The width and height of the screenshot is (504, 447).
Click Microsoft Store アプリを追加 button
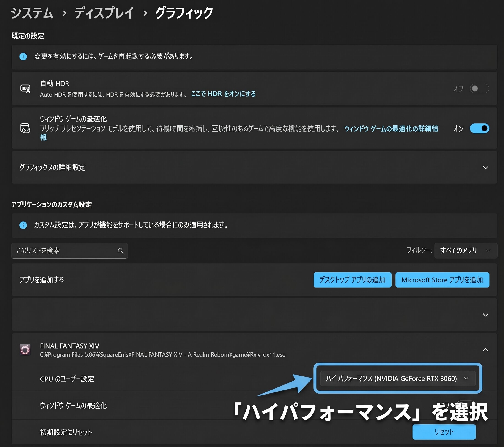[442, 280]
